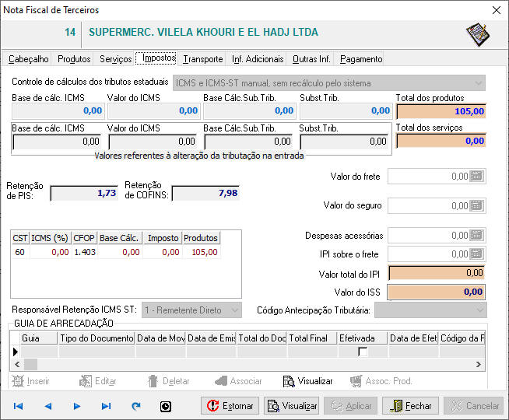509x420 pixels.
Task: Click the Total dos serviços field
Action: pos(441,141)
